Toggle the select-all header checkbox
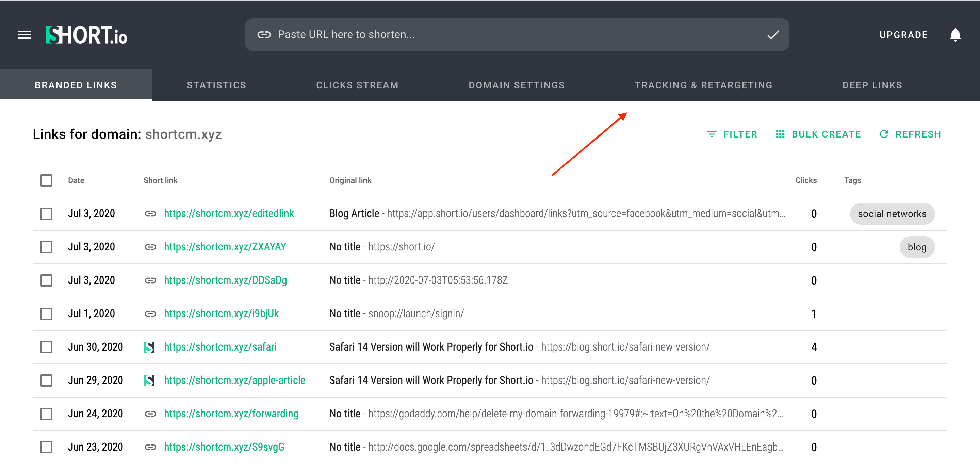980x469 pixels. pos(46,180)
